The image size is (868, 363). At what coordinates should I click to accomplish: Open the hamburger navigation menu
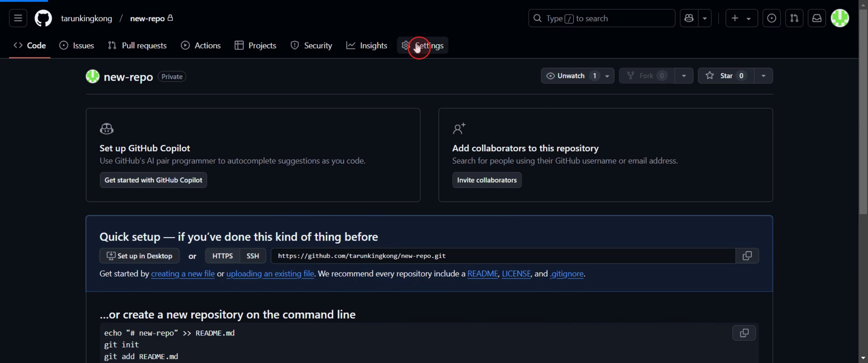pyautogui.click(x=18, y=18)
